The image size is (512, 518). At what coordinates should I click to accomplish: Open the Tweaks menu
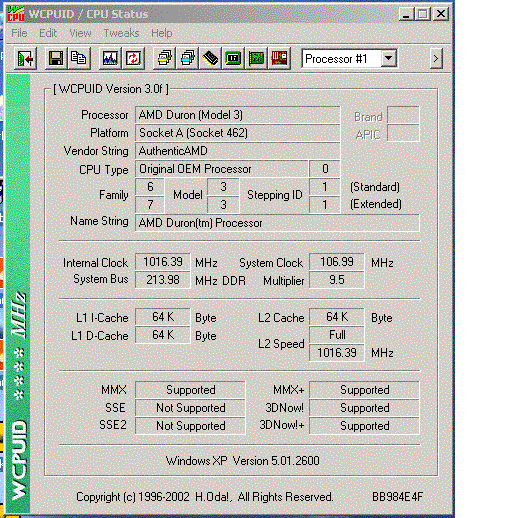[121, 33]
